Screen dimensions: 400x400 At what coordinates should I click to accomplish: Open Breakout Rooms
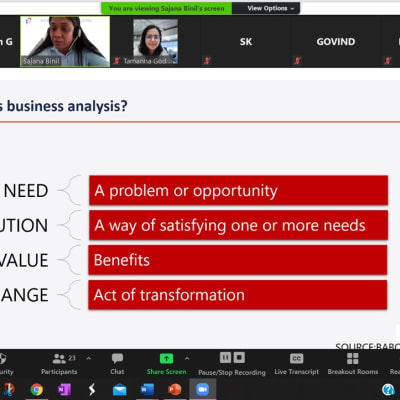coord(353,365)
